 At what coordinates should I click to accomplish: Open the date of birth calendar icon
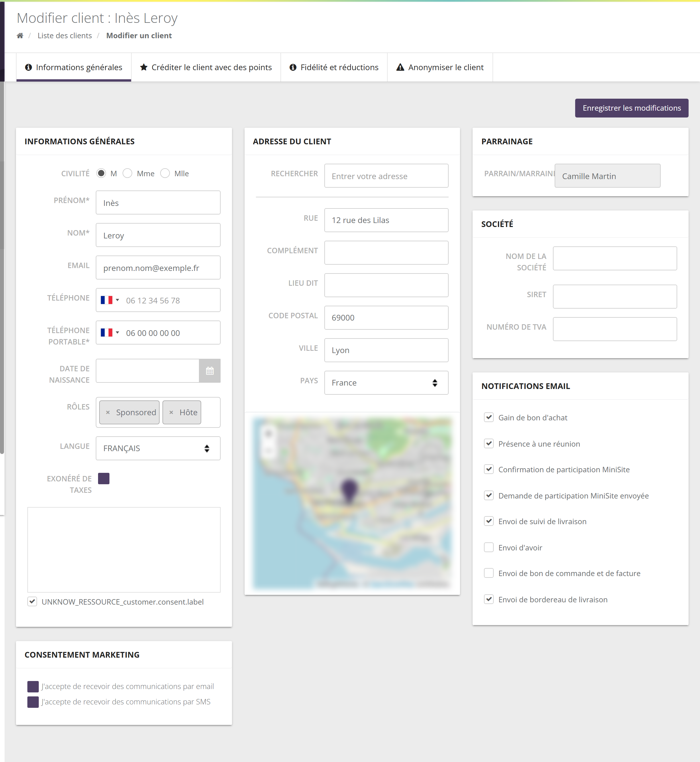pos(209,370)
